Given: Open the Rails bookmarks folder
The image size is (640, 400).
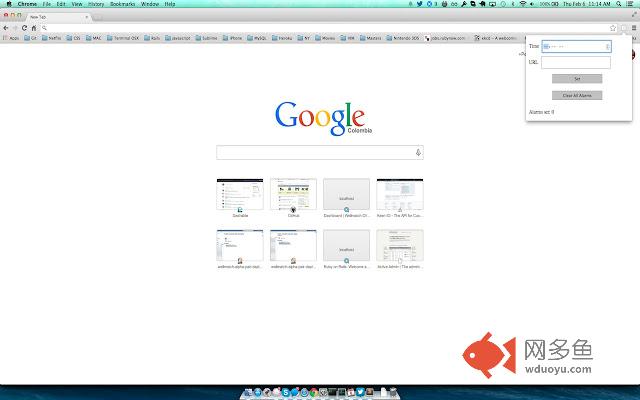Looking at the screenshot, I should [x=152, y=38].
